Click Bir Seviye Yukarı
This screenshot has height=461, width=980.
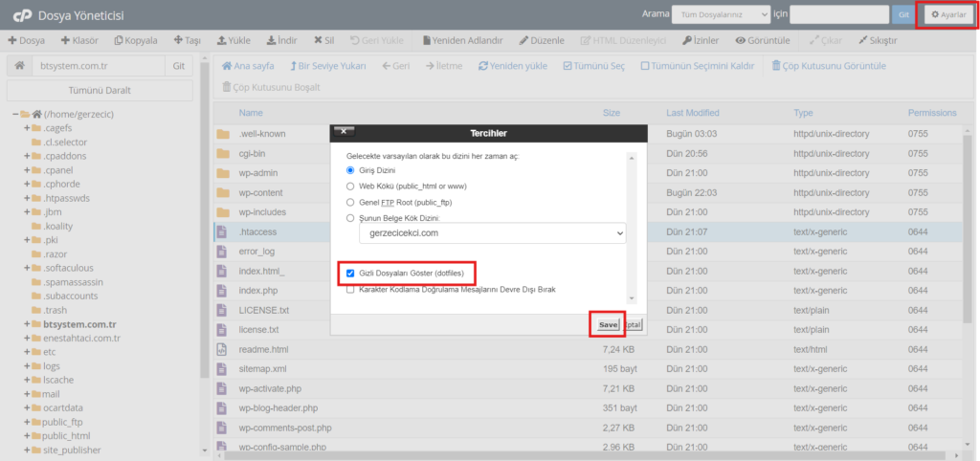pyautogui.click(x=328, y=66)
